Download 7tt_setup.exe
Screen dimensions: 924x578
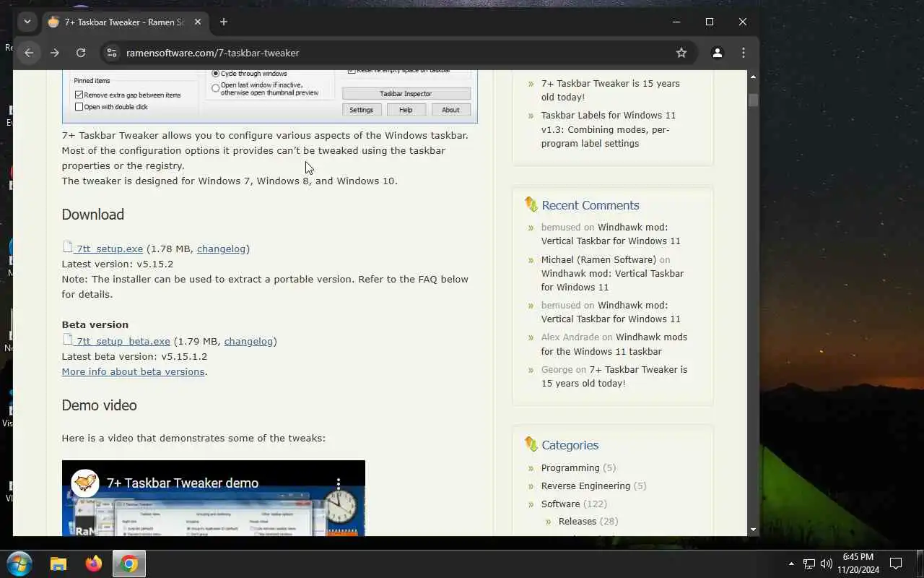click(110, 249)
